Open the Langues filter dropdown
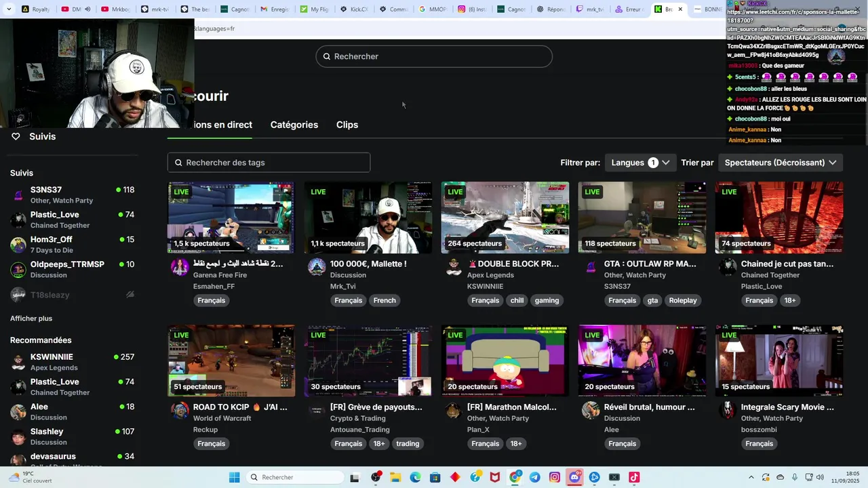Screen dimensions: 868x488 640,163
